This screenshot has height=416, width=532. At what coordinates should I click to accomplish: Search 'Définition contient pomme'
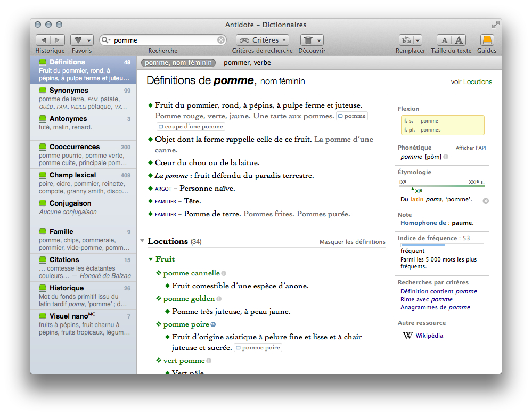point(439,291)
